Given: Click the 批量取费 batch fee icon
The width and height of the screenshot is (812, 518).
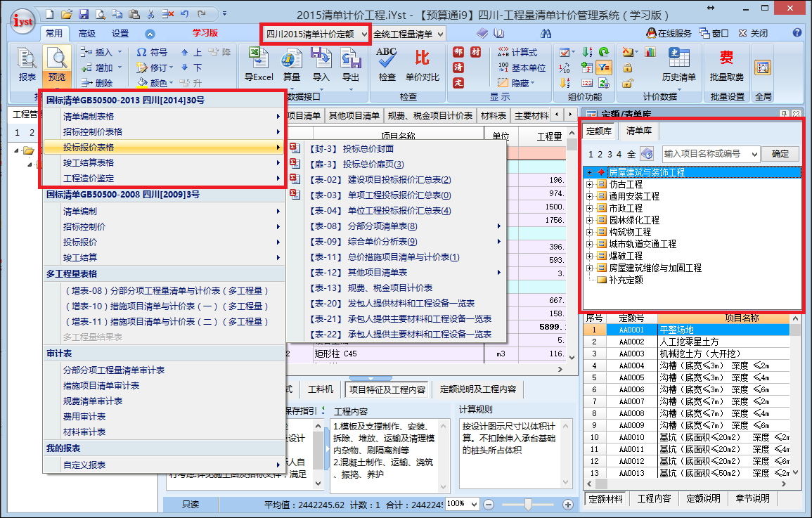Looking at the screenshot, I should tap(726, 65).
